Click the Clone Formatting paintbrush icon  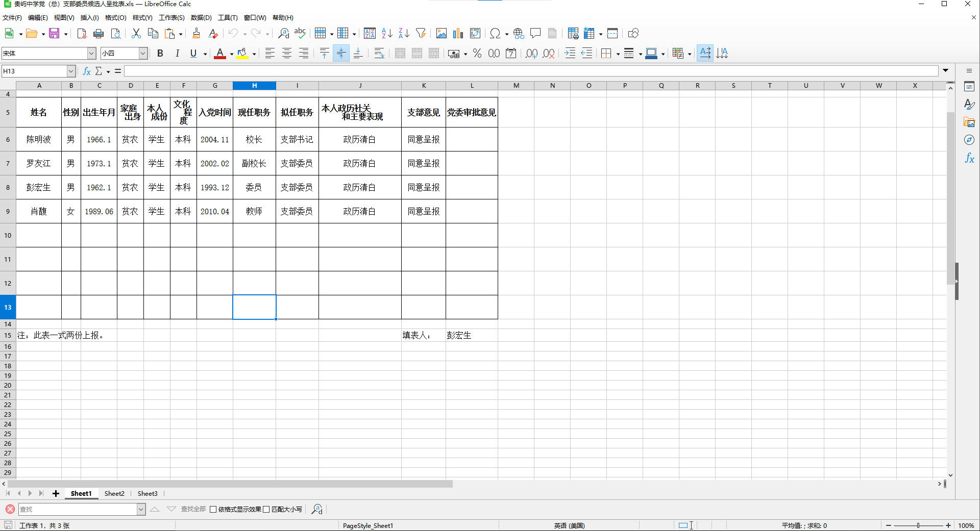196,34
